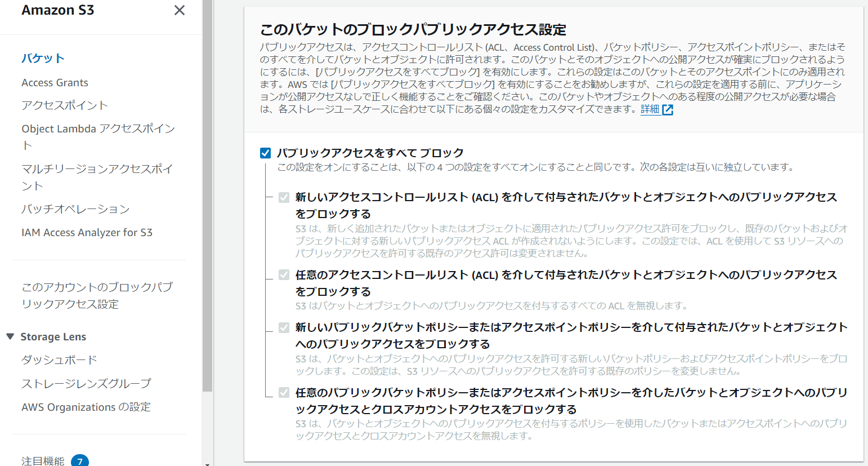
Task: Open the 詳細 link in the description
Action: tap(650, 109)
